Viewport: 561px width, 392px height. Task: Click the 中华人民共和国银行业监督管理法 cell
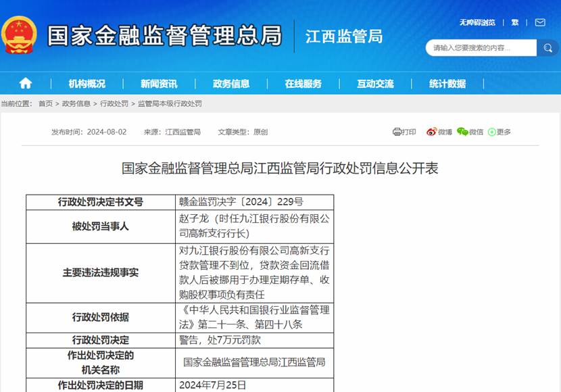pos(255,318)
